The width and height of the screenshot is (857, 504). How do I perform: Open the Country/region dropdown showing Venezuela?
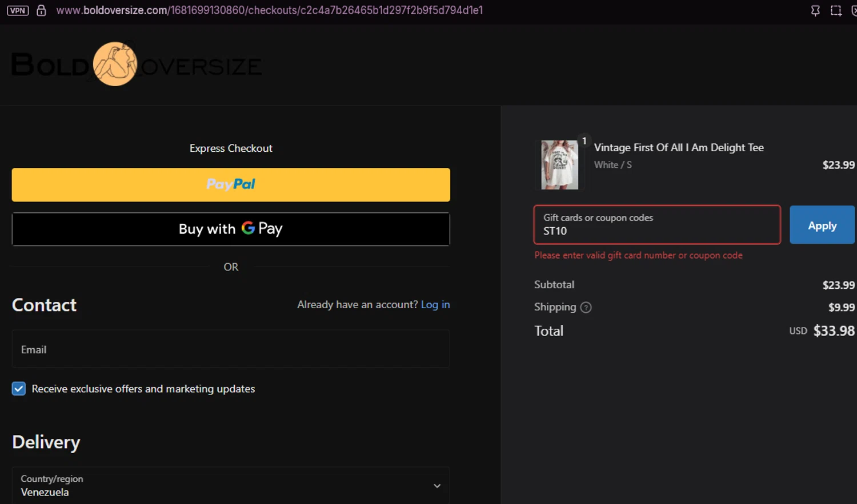tap(231, 486)
